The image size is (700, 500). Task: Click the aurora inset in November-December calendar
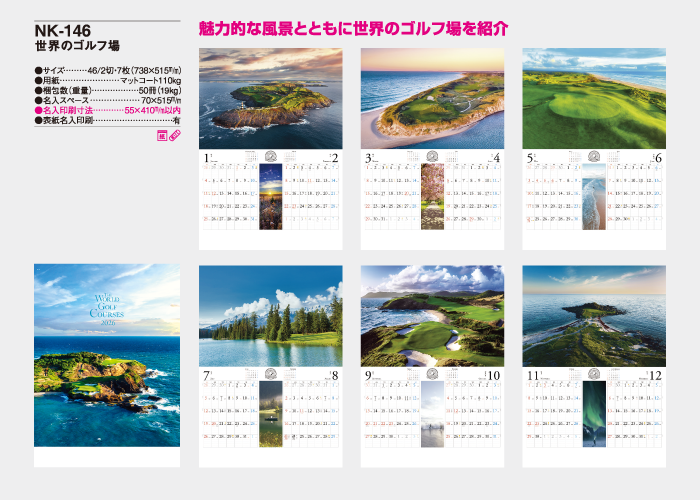pos(595,416)
